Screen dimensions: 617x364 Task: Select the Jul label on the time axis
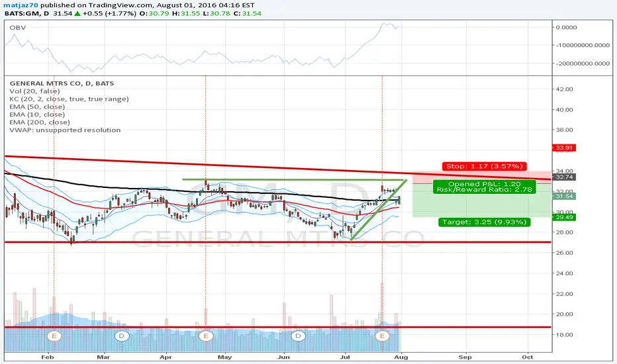pyautogui.click(x=345, y=357)
